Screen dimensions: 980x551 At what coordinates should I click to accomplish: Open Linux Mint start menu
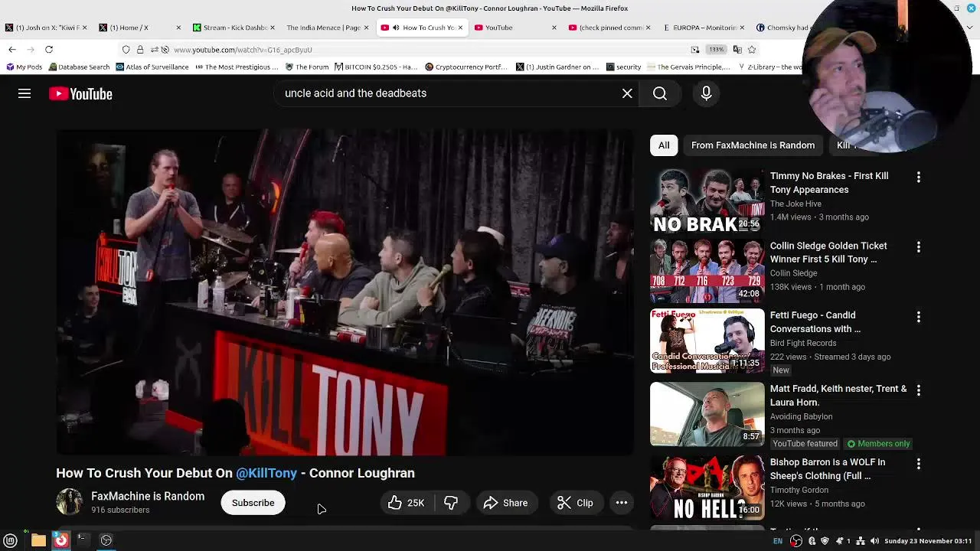pyautogui.click(x=11, y=541)
